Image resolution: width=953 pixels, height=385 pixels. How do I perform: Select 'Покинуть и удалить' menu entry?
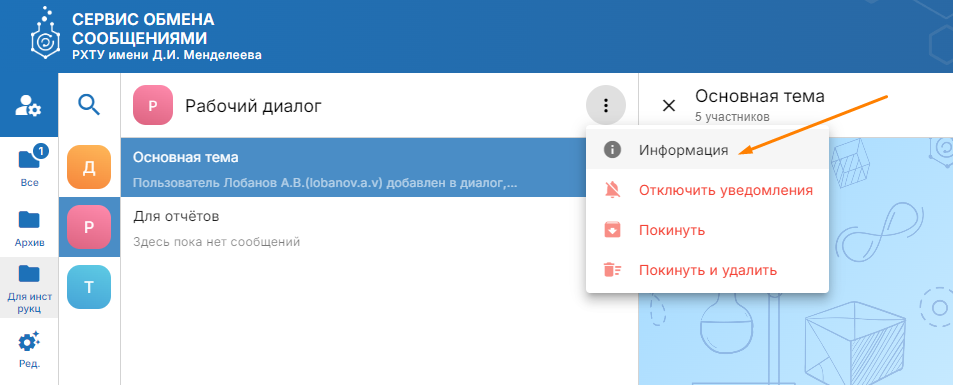pyautogui.click(x=707, y=270)
